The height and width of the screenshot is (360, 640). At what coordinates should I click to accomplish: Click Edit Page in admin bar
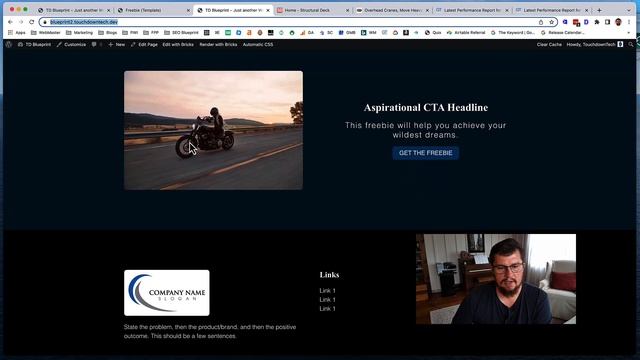pos(144,44)
